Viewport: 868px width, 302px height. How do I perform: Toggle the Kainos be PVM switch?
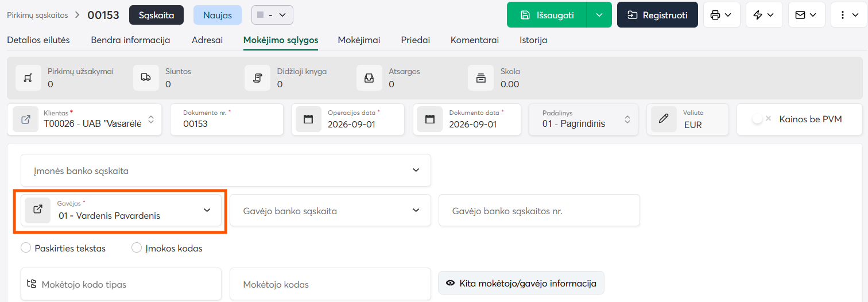point(761,119)
